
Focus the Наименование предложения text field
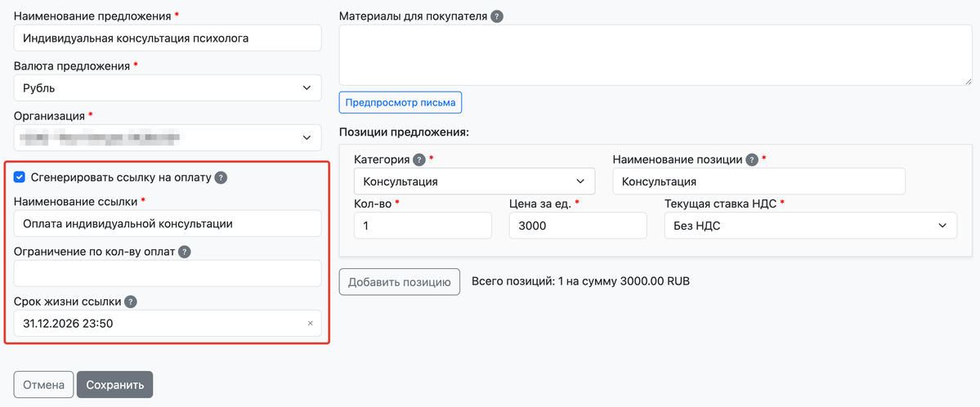click(168, 38)
